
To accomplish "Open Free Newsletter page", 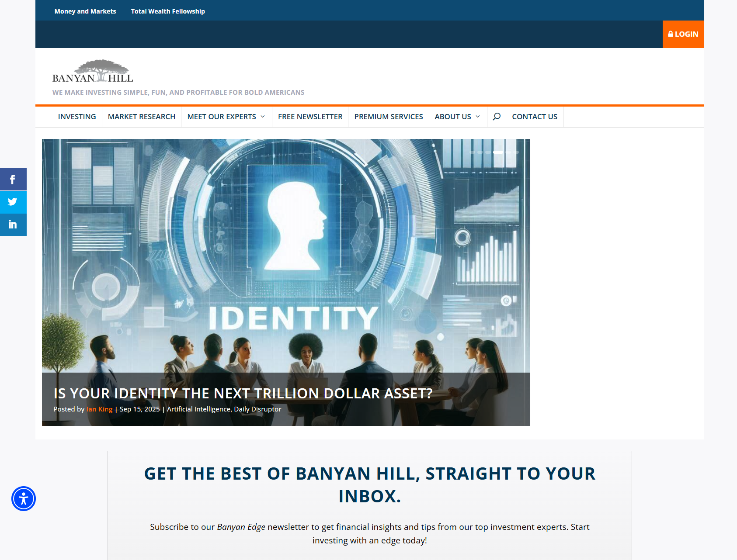I will 310,117.
